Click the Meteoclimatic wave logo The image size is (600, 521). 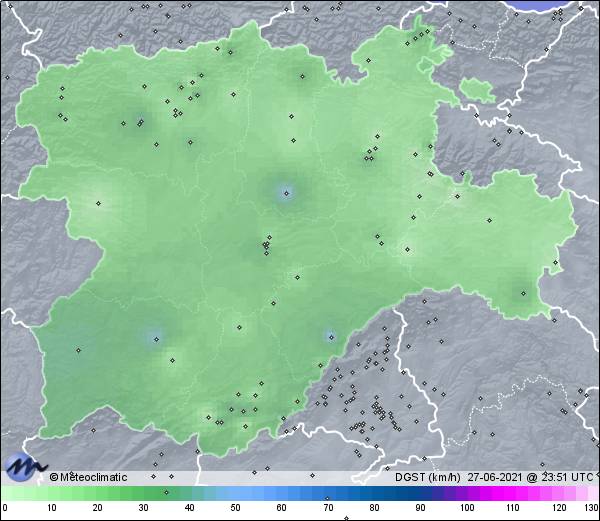(24, 466)
